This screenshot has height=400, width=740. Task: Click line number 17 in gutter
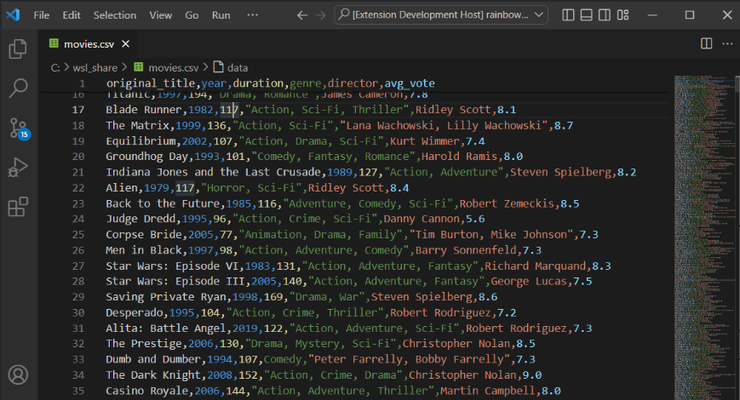tap(78, 110)
